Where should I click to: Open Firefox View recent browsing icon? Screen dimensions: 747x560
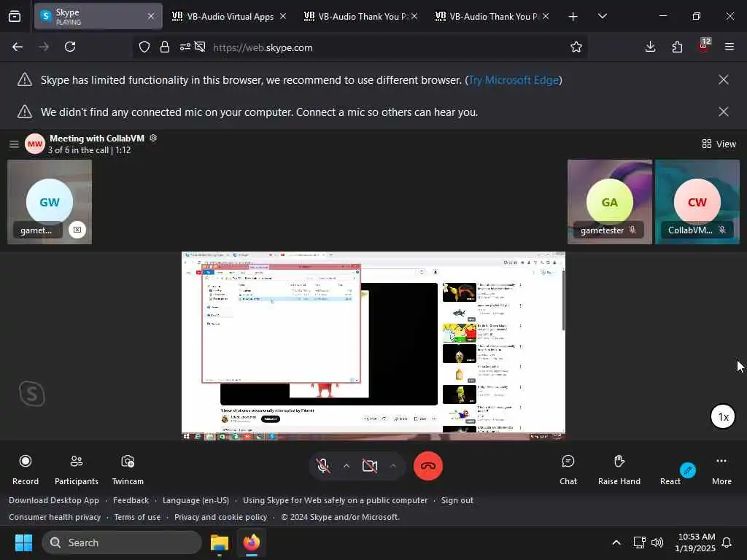pos(15,16)
